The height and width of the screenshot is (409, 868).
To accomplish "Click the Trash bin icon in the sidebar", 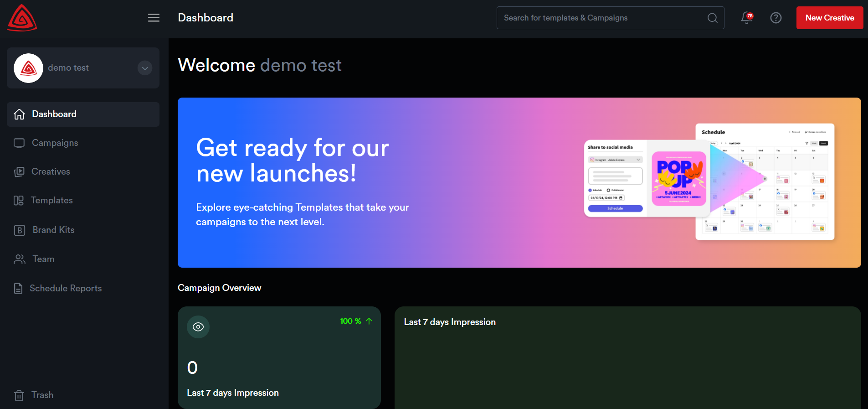I will [19, 395].
